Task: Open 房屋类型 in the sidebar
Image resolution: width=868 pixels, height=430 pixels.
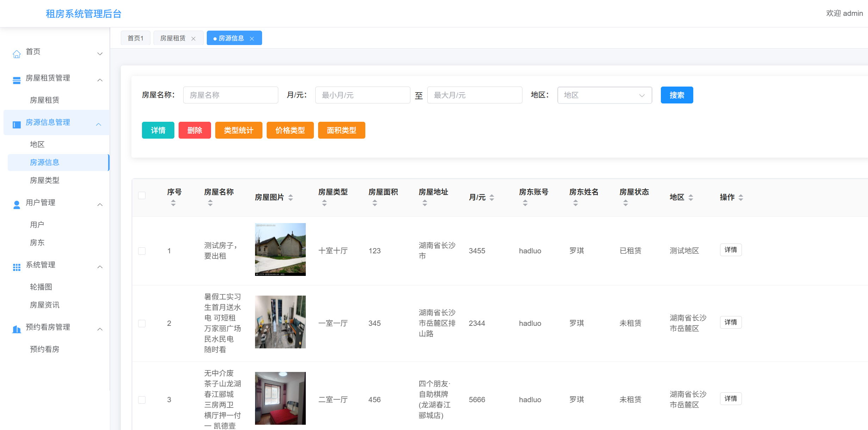Action: point(45,181)
